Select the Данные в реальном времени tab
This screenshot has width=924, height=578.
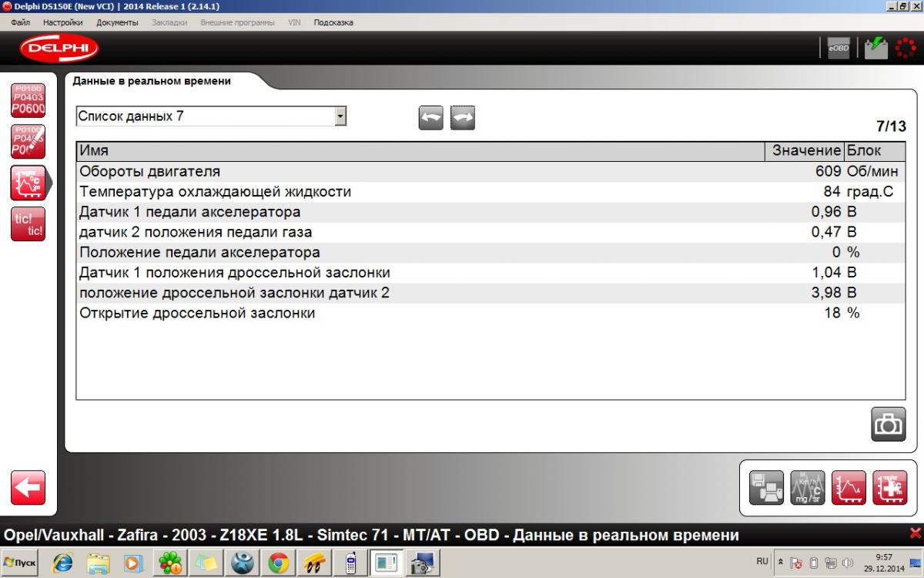click(152, 80)
